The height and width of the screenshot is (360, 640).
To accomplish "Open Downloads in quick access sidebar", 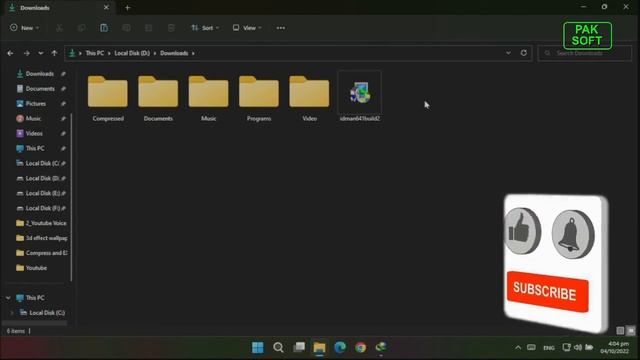I will tap(40, 74).
